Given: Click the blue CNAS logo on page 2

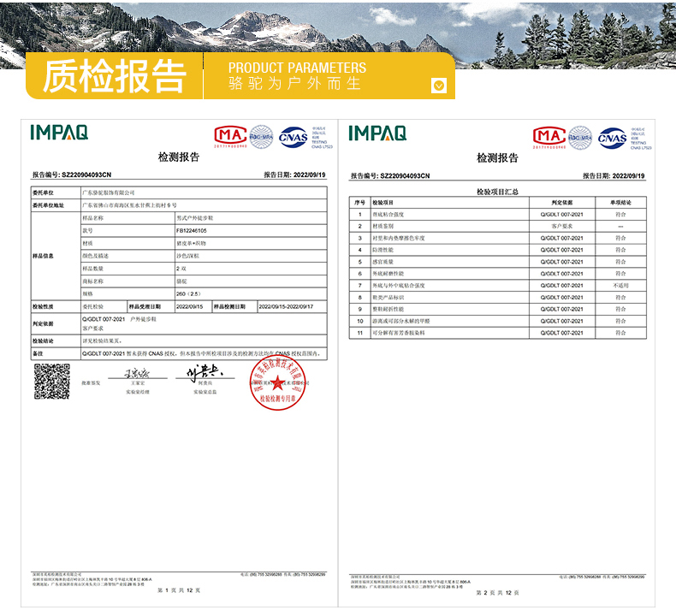Looking at the screenshot, I should pyautogui.click(x=612, y=139).
